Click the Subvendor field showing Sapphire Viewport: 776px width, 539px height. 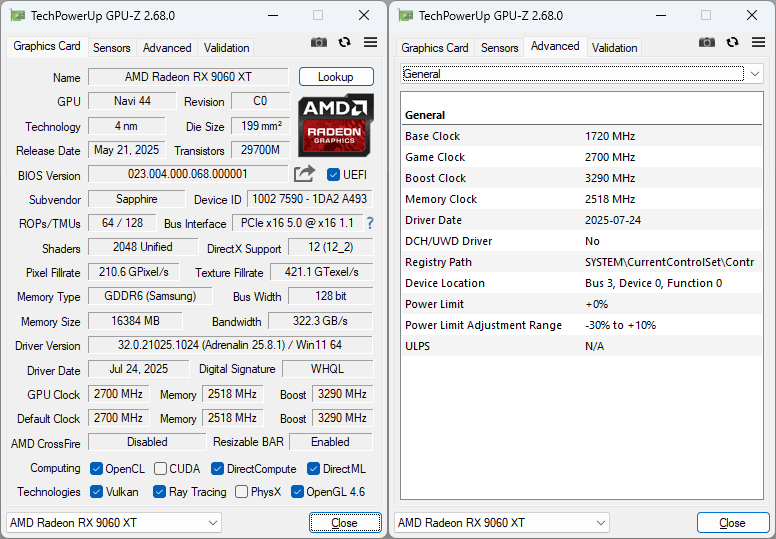pos(137,199)
